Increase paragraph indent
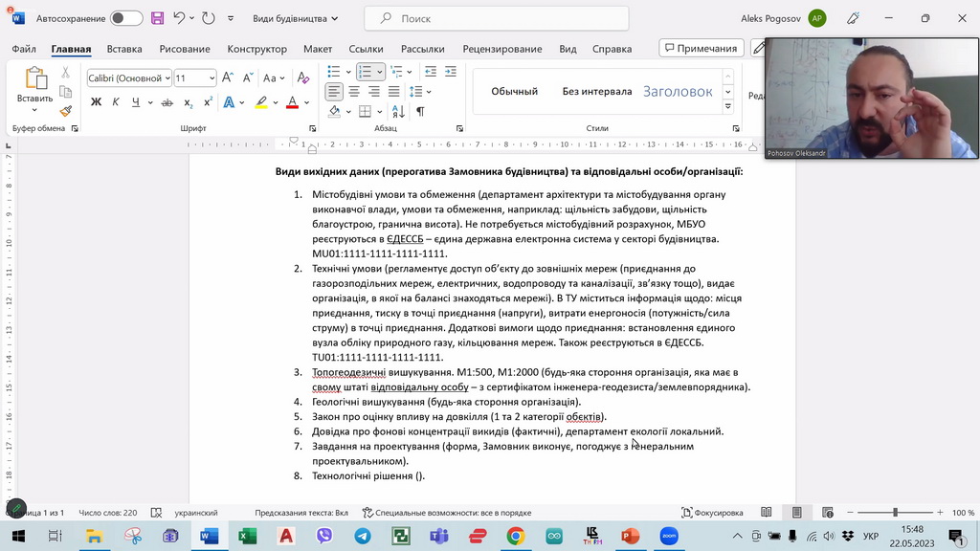Image resolution: width=980 pixels, height=551 pixels. point(451,72)
